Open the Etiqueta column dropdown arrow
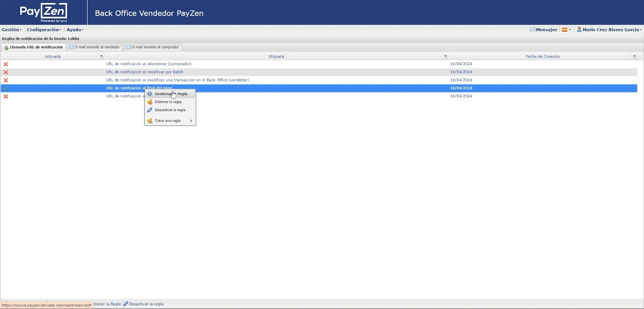Screen dimensions: 644x309 coord(445,56)
